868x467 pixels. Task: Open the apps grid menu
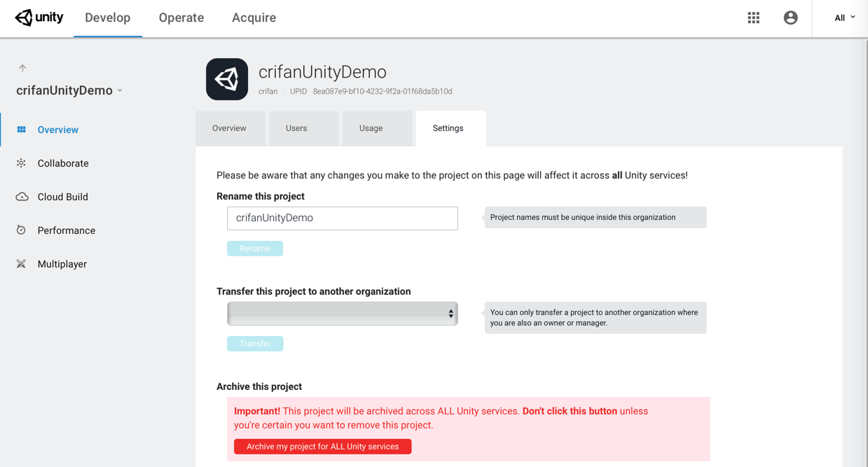pos(754,18)
